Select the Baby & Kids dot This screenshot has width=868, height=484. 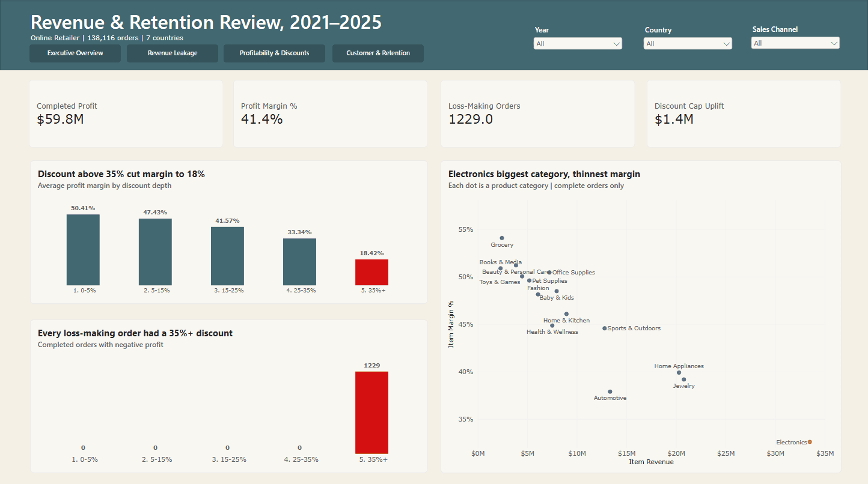click(x=557, y=291)
